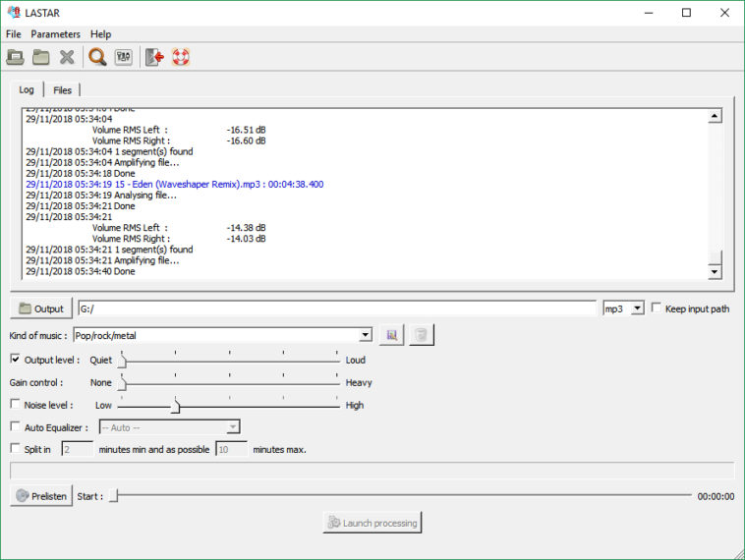
Task: Click the LASTAR title bar app icon
Action: (x=14, y=13)
